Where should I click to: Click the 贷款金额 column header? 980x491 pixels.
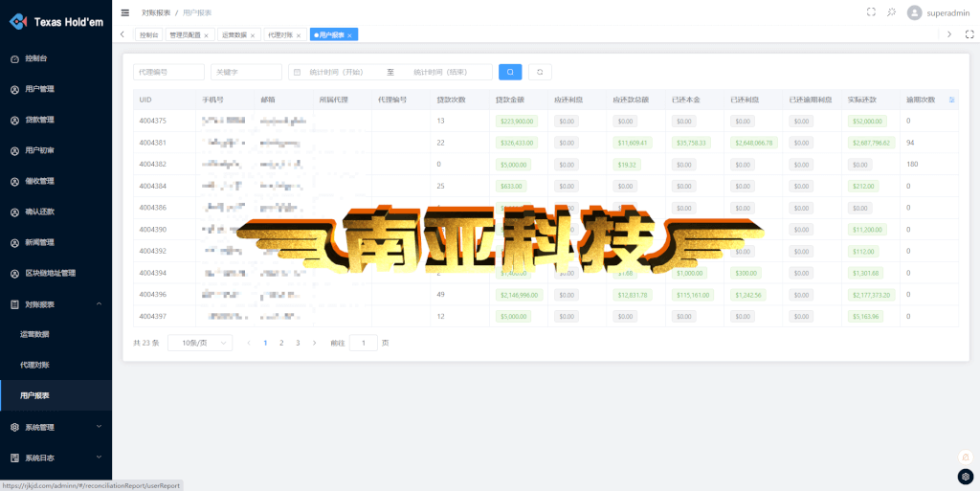pos(509,100)
